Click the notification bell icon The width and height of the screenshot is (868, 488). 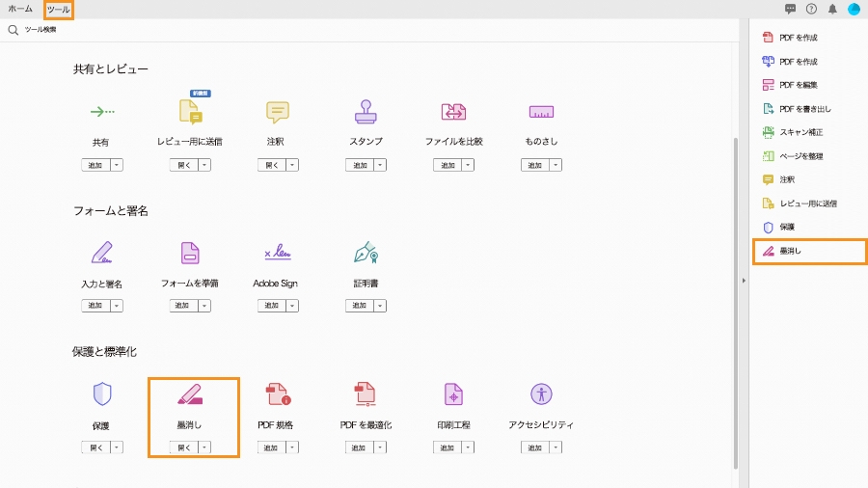832,9
